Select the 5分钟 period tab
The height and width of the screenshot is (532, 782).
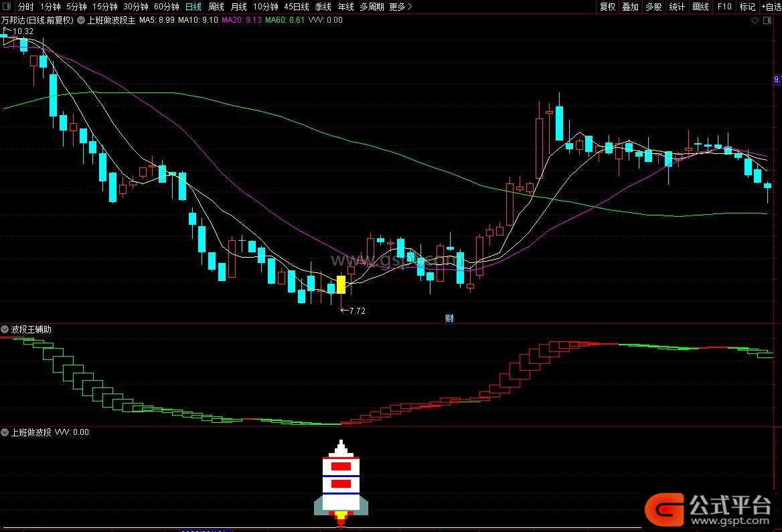pyautogui.click(x=76, y=7)
